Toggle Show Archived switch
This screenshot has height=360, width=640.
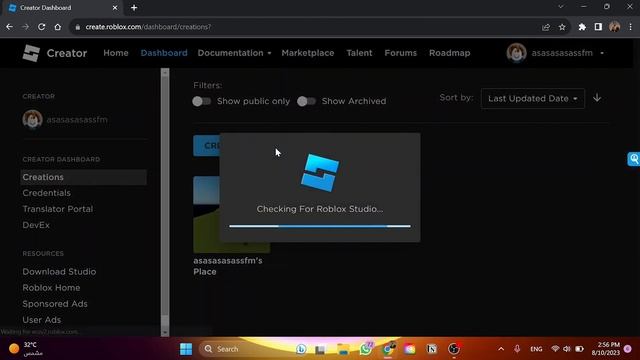[307, 101]
